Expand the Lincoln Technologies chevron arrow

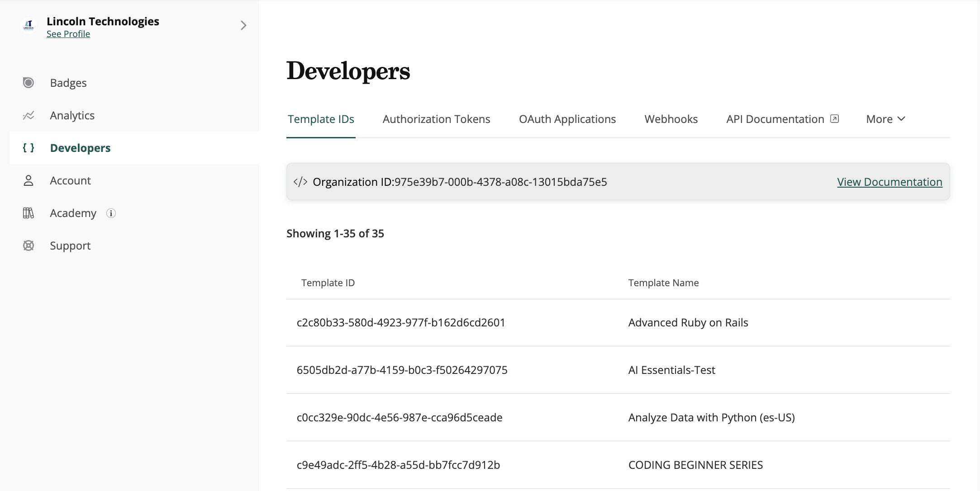[x=243, y=25]
